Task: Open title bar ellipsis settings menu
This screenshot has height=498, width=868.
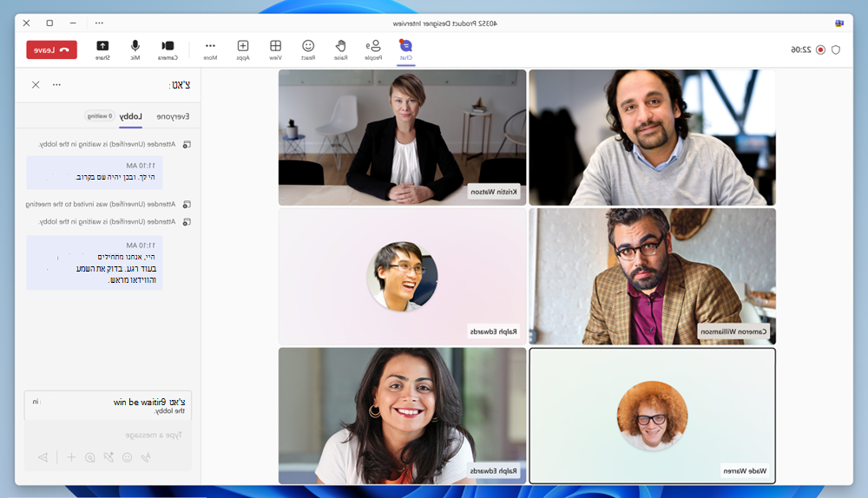Action: (x=99, y=23)
